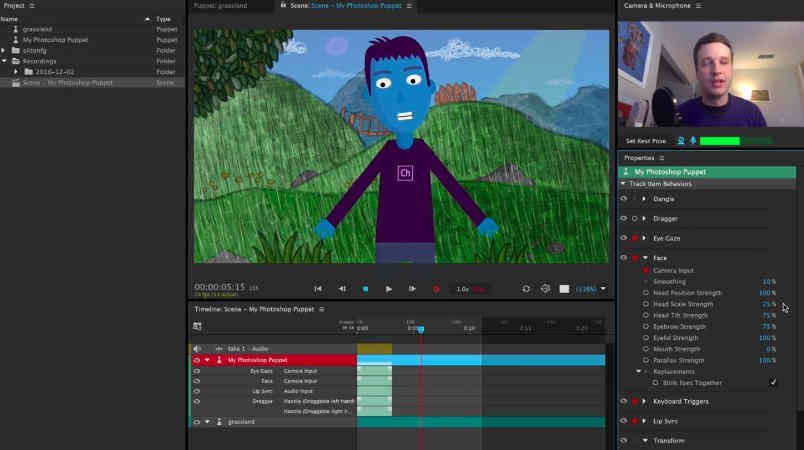Collapse the Replacements section
Image resolution: width=804 pixels, height=450 pixels.
pos(639,372)
